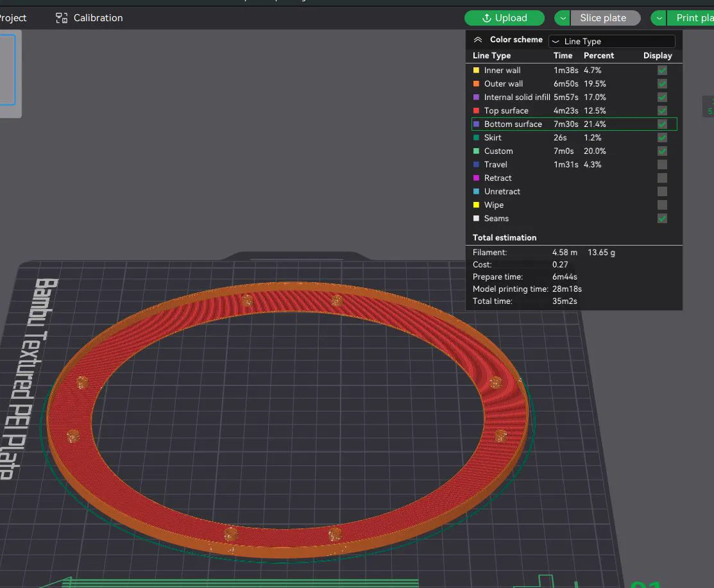Click the cyan Unretract color swatch

[x=476, y=191]
